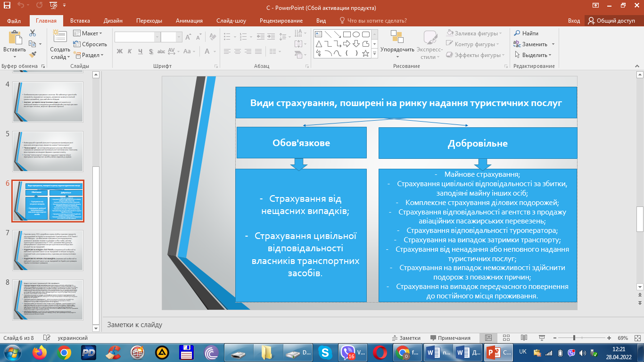Viewport: 644px width, 362px height.
Task: Click the zoom slider handle
Action: point(574,338)
